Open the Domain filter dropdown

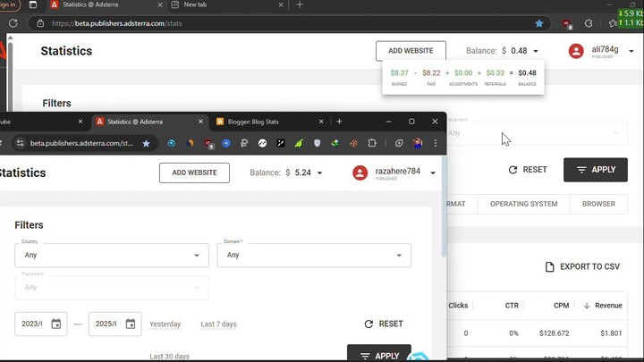tap(314, 255)
